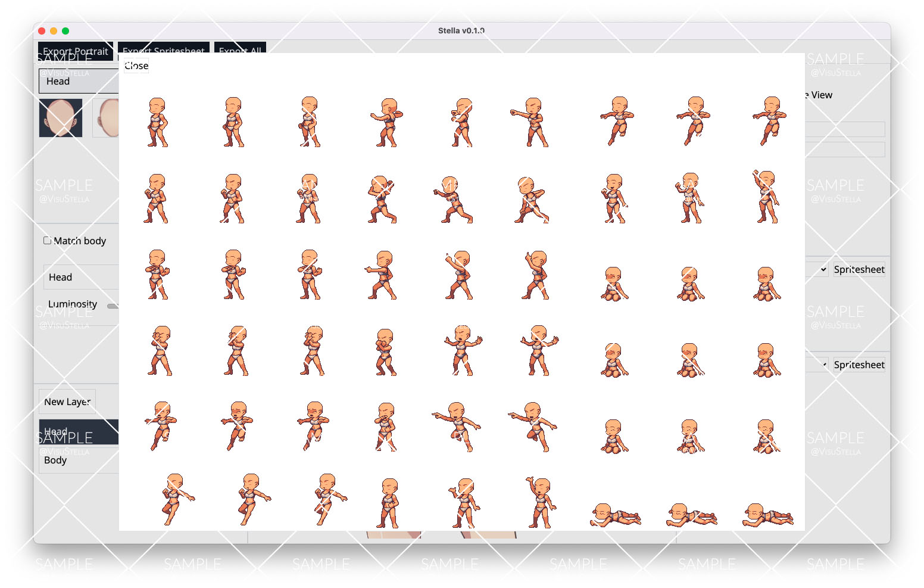
Task: Click the Close button of the spritesheet preview
Action: tap(136, 66)
